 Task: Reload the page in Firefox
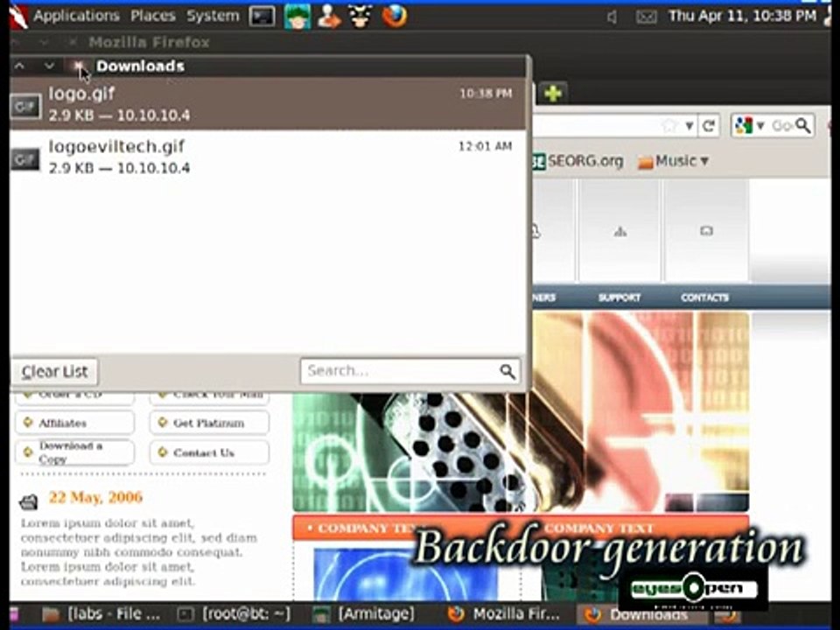click(x=709, y=126)
